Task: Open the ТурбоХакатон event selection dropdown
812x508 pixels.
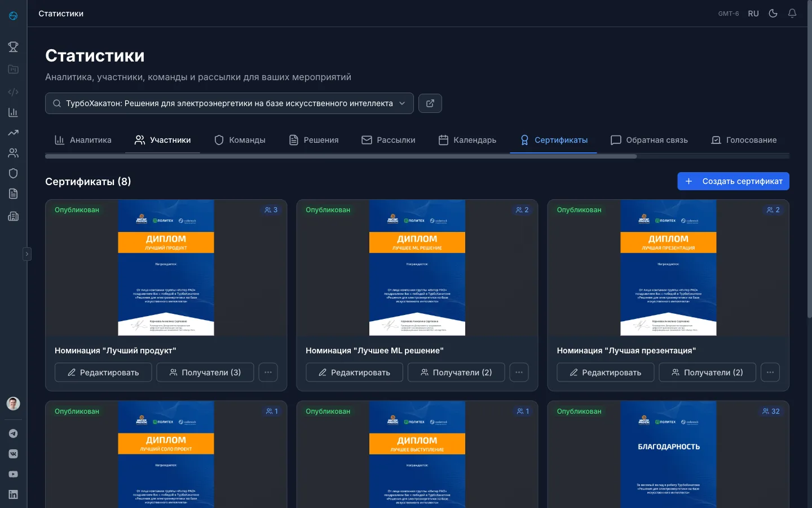Action: click(x=229, y=103)
